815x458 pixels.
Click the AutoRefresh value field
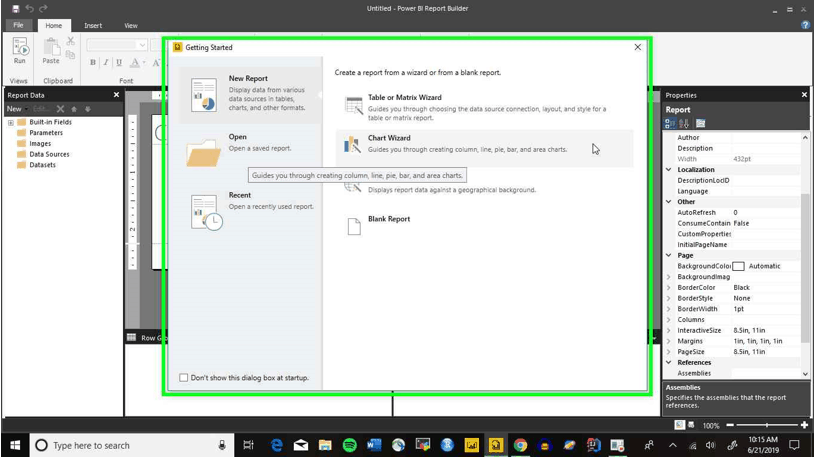766,213
